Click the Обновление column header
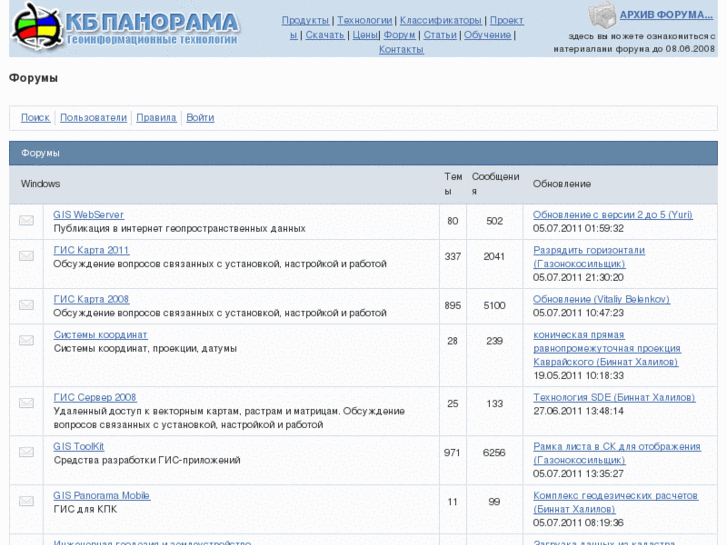This screenshot has width=727, height=545. pyautogui.click(x=561, y=184)
